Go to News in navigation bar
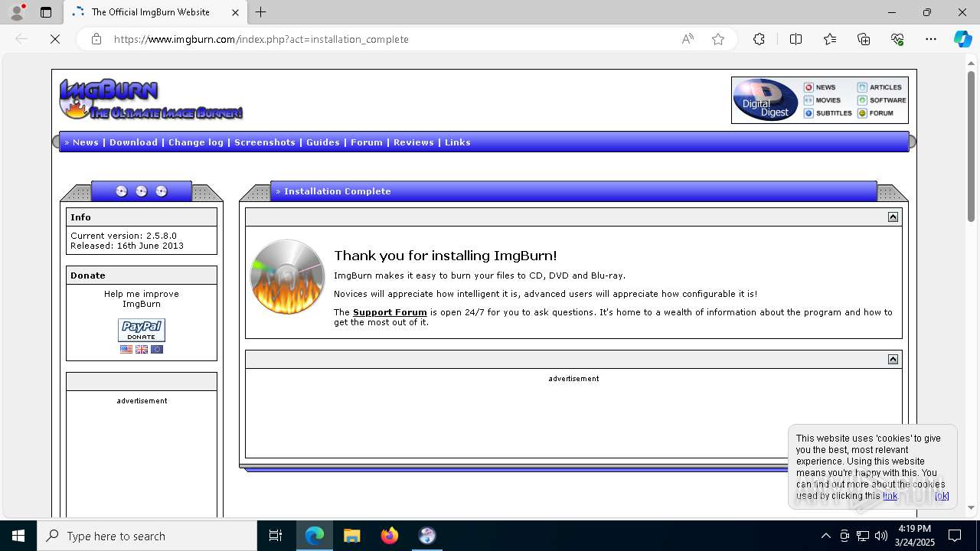Viewport: 980px width, 551px height. (86, 142)
